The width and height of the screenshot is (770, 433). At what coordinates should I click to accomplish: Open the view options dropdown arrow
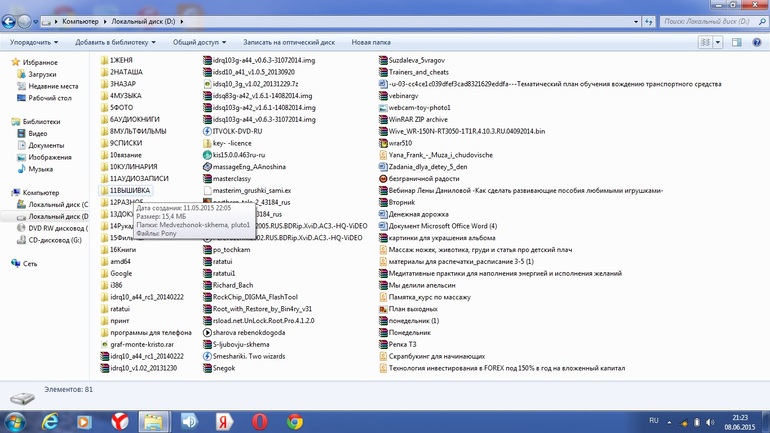tap(717, 42)
